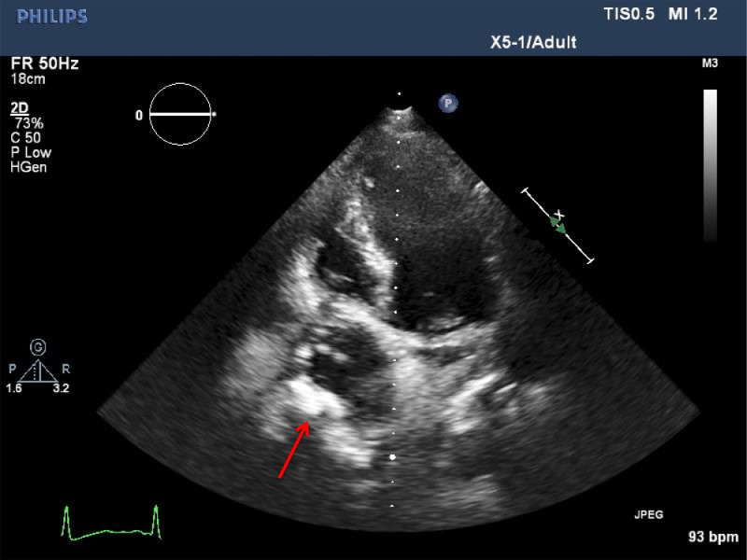Click the C 50 compression value

pyautogui.click(x=28, y=137)
